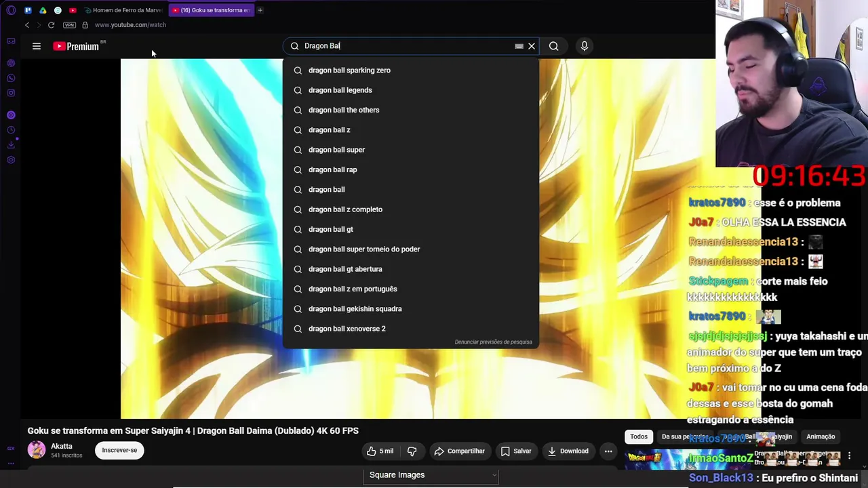Open Akatta channel avatar
Image resolution: width=868 pixels, height=488 pixels.
point(37,450)
